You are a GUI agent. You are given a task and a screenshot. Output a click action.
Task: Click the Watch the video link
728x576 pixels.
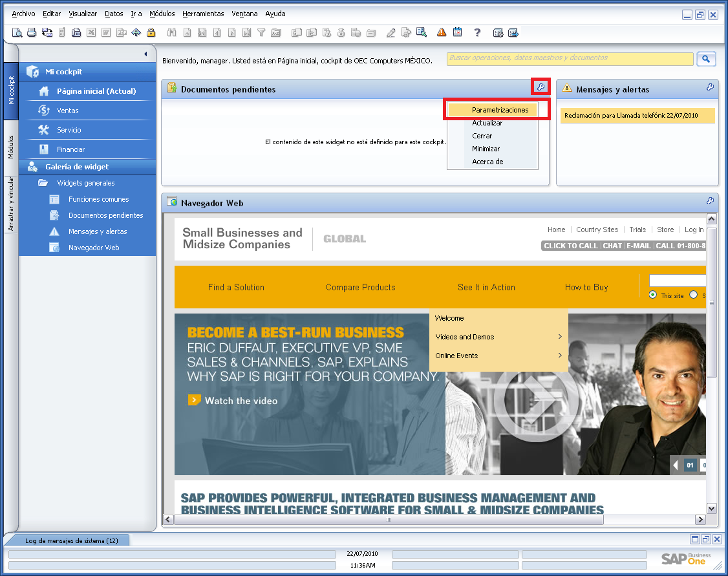pos(239,400)
